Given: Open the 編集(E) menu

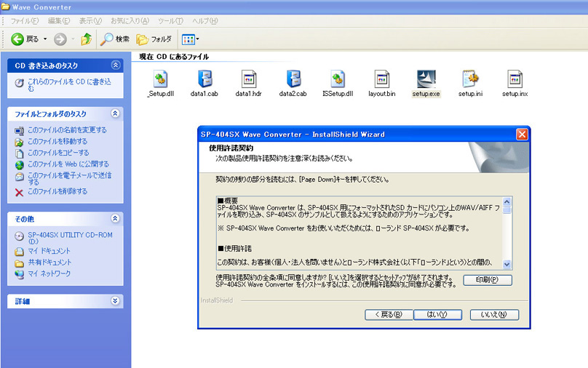Looking at the screenshot, I should [59, 21].
